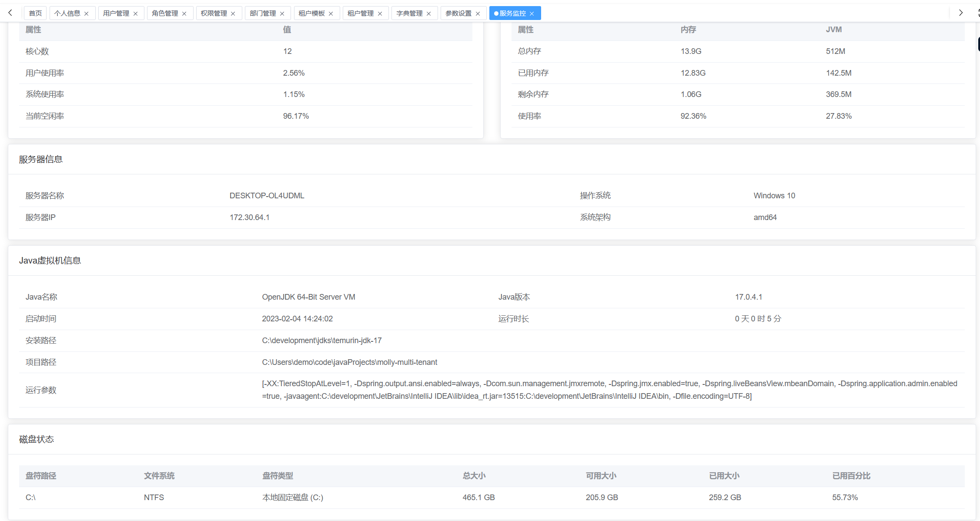
Task: Close the 租户模板 tab
Action: [x=331, y=13]
